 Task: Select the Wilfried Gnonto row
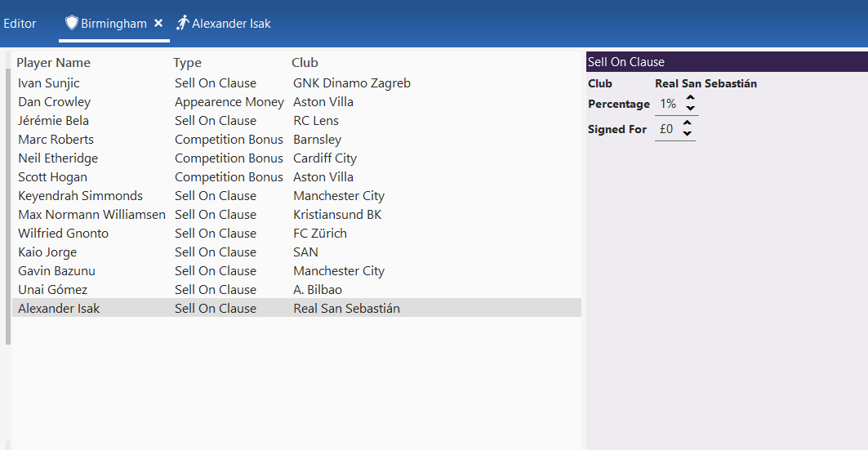[63, 234]
